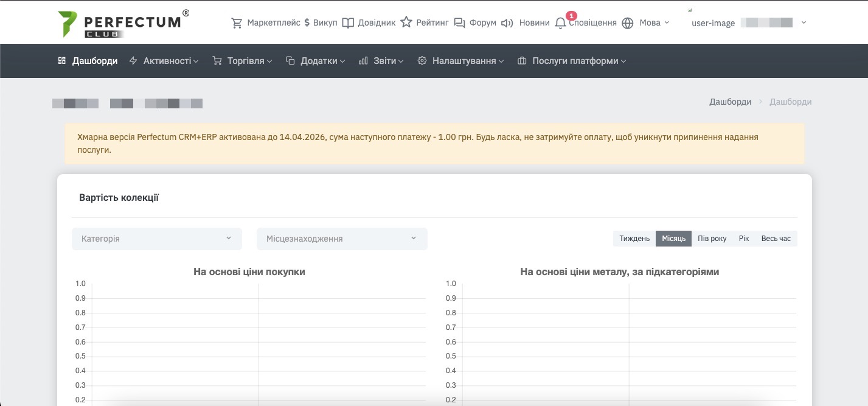Open notifications bell with red badge
This screenshot has height=406, width=868.
(561, 23)
